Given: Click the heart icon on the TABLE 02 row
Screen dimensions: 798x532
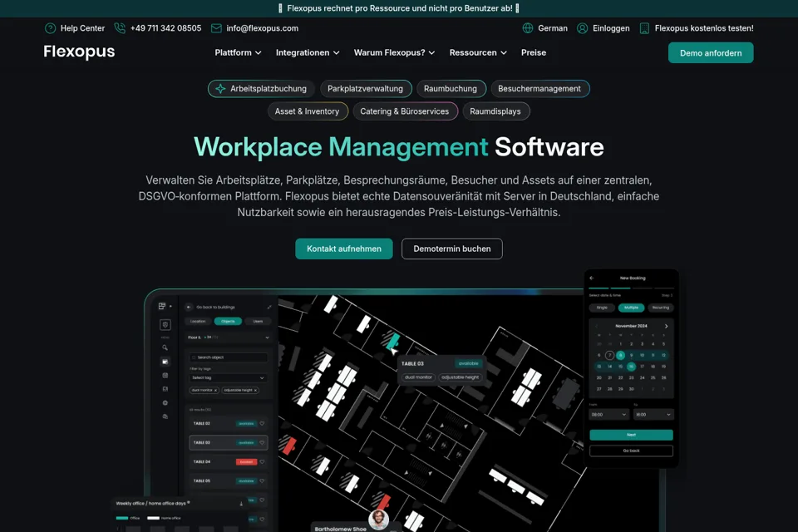Looking at the screenshot, I should [262, 424].
